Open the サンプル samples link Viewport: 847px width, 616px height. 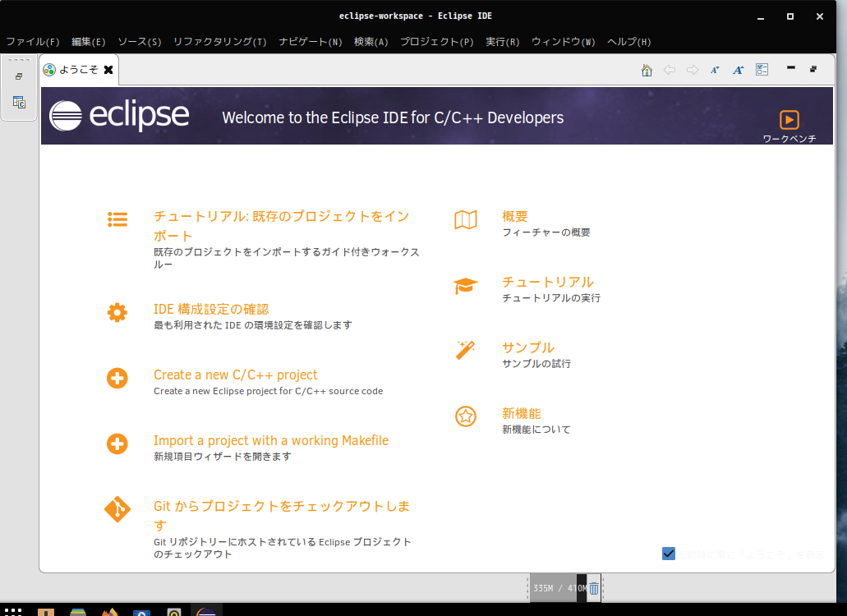point(527,347)
